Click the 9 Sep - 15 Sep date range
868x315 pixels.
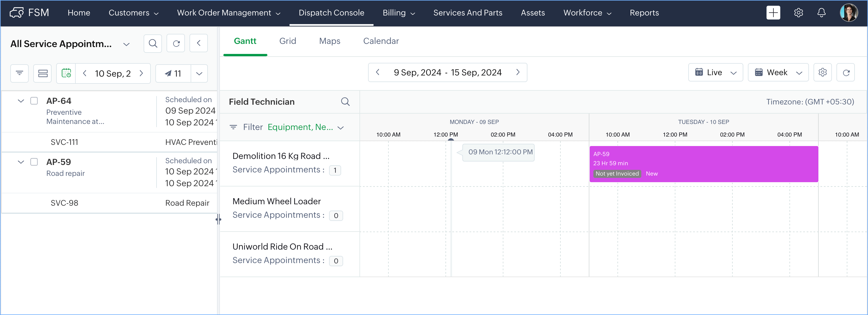coord(447,72)
